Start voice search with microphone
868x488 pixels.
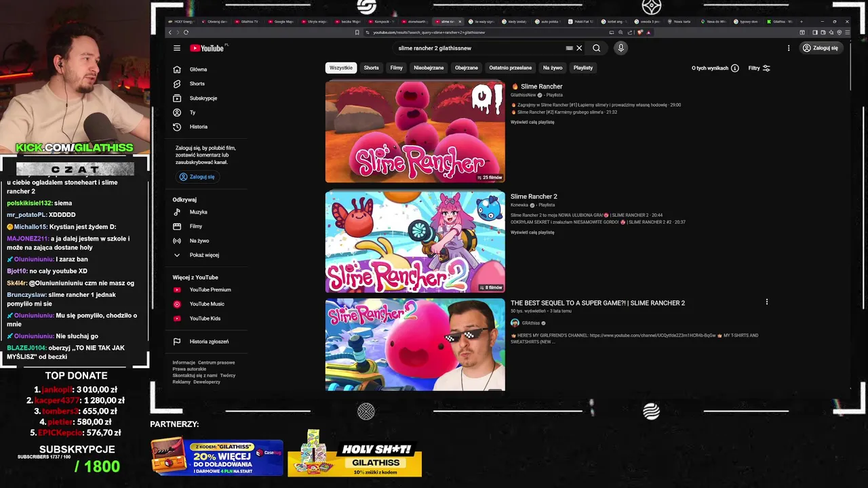pyautogui.click(x=620, y=48)
